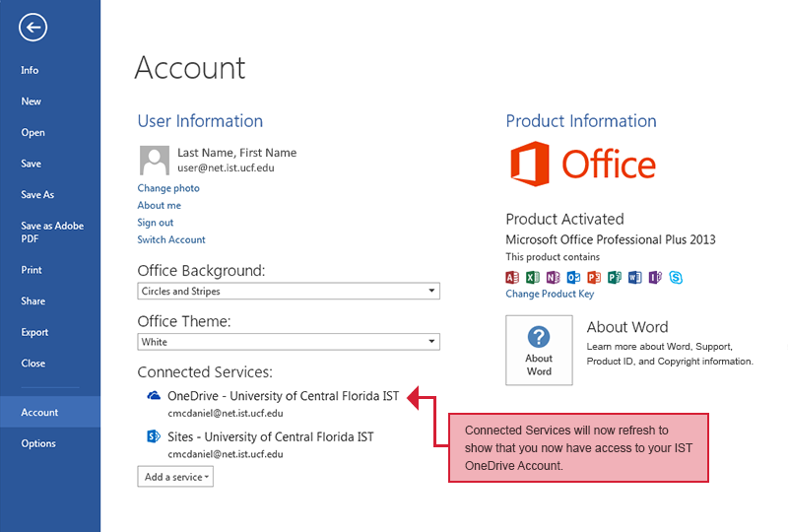Screen dimensions: 788x532
Task: Click cmcdaniel@net.ist.ucf.edu under Sites
Action: 226,454
